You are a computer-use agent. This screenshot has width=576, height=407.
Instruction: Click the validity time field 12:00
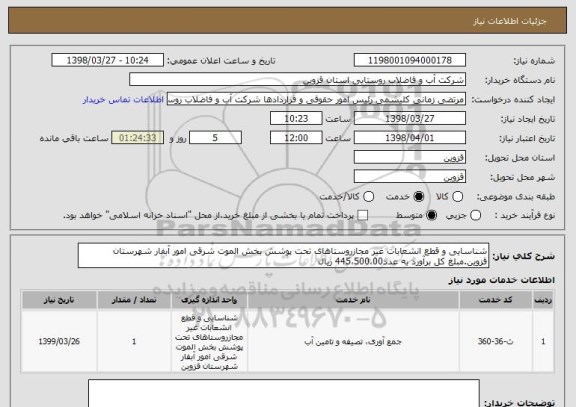coord(296,138)
